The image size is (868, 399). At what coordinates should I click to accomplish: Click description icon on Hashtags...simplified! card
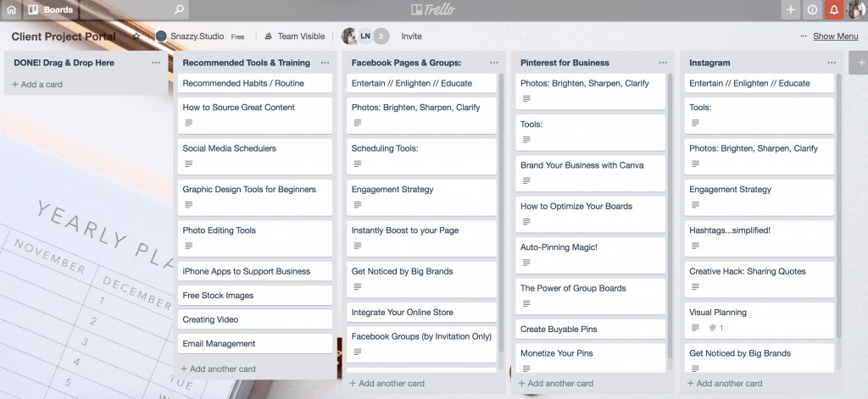point(695,246)
